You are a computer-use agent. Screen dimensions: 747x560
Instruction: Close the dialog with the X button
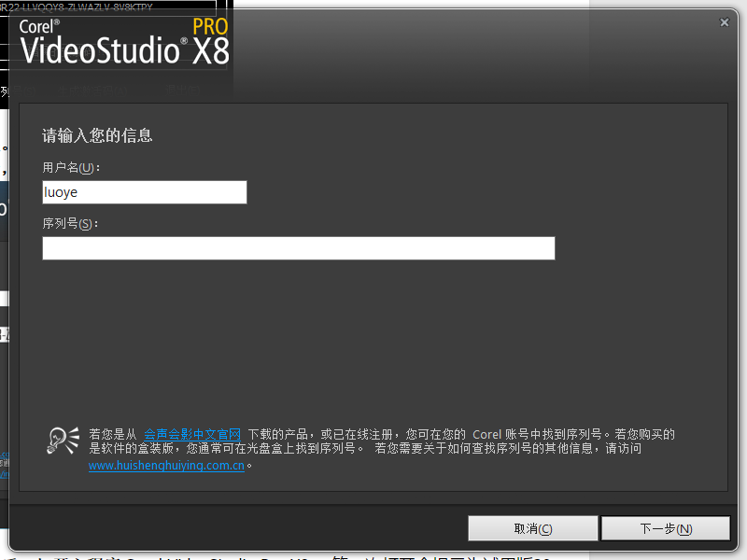pos(725,21)
